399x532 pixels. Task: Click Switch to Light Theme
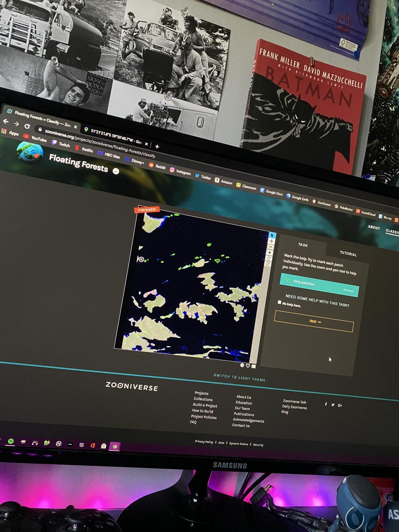[x=239, y=377]
